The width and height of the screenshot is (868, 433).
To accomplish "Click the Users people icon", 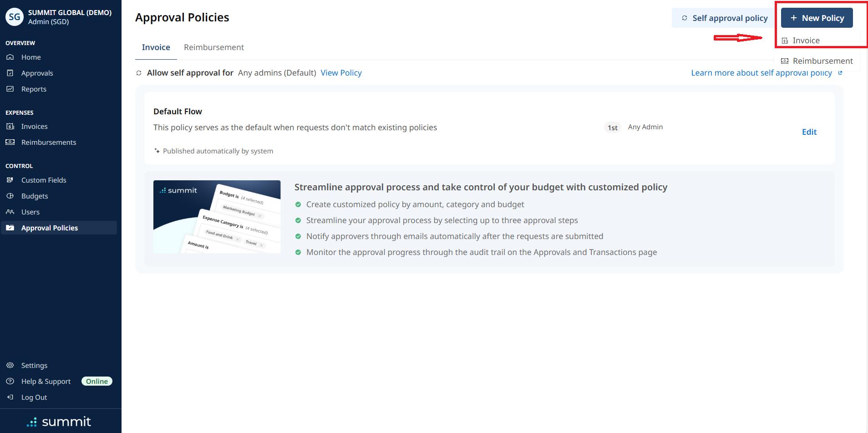I will 10,212.
